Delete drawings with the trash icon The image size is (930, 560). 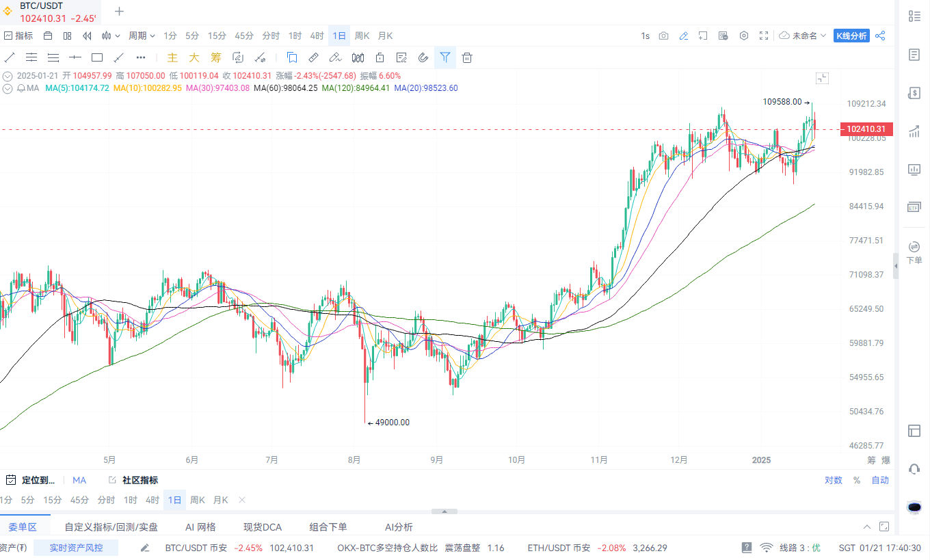467,57
